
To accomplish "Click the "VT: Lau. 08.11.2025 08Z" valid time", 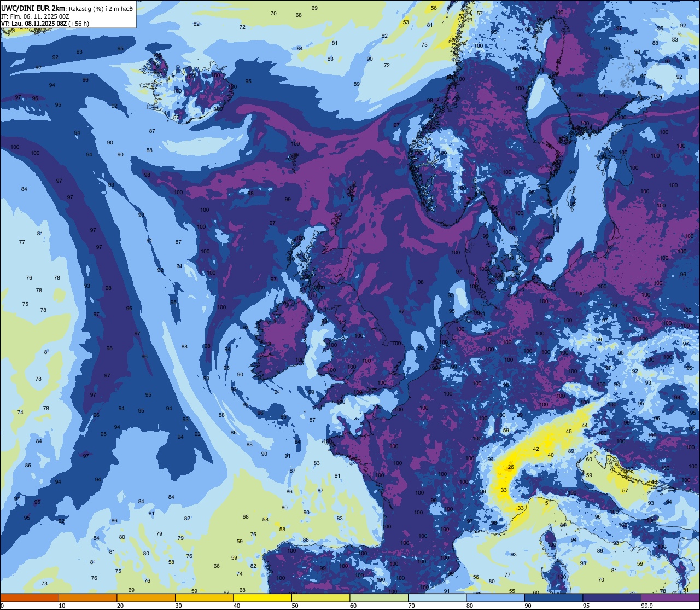I will (x=34, y=24).
